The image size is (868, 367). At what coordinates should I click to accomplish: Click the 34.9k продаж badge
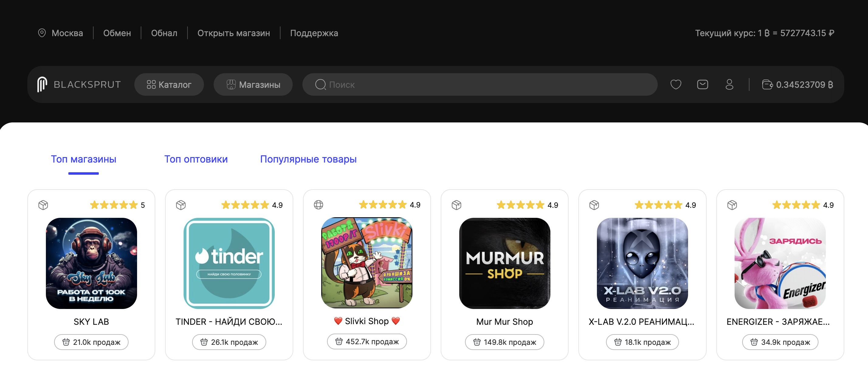point(780,342)
